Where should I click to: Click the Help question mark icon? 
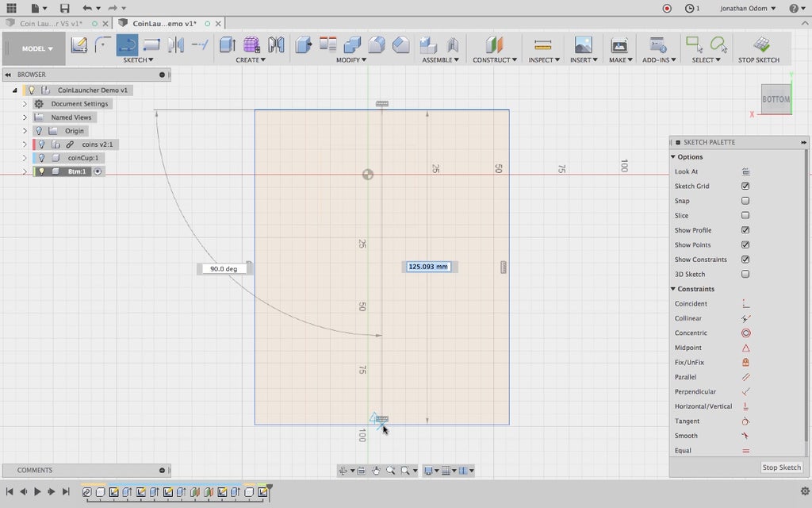793,8
